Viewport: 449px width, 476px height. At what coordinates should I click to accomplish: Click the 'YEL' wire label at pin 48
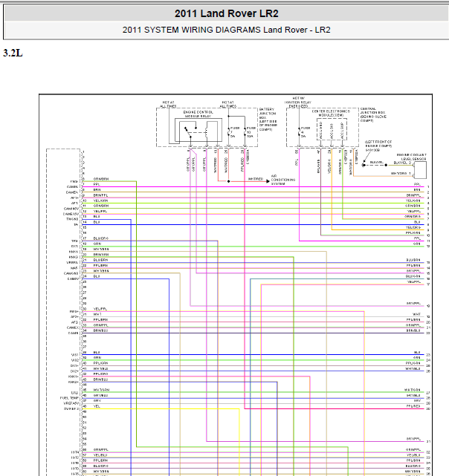97,406
